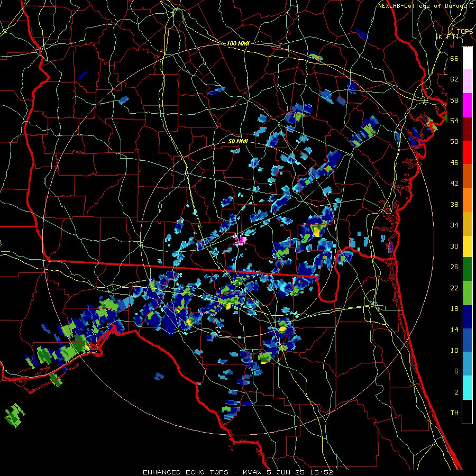Click the KVAX station identifier
Screen dimensions: 476x476
253,472
